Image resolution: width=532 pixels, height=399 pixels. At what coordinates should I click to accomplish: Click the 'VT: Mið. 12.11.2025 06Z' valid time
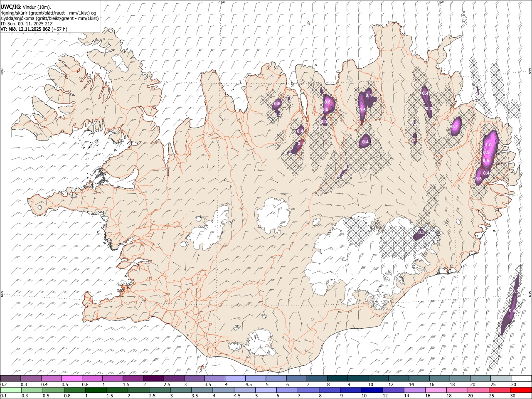[x=25, y=29]
